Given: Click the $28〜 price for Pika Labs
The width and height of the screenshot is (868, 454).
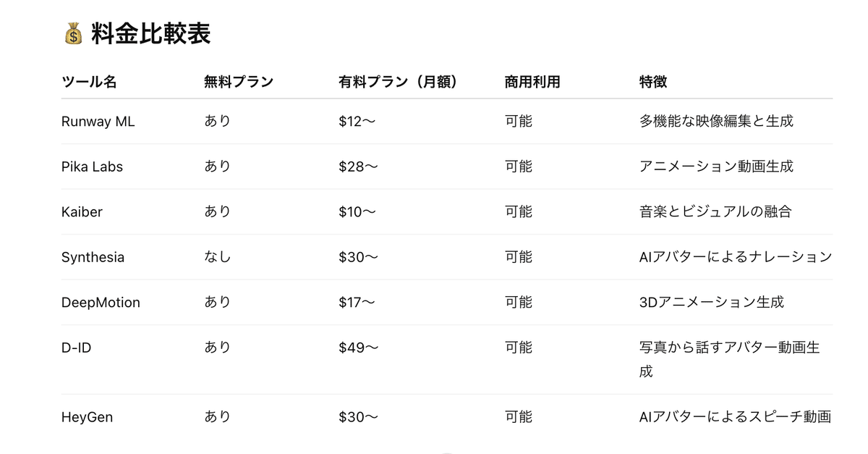Looking at the screenshot, I should 358,167.
